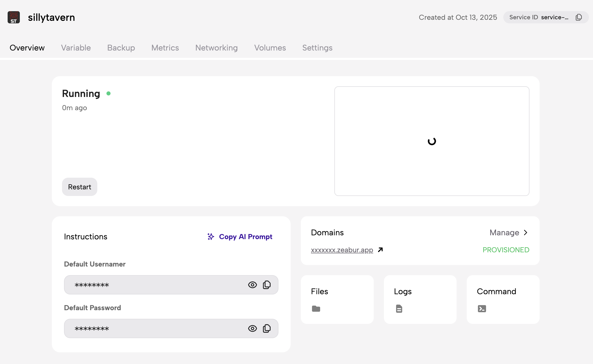The width and height of the screenshot is (593, 364).
Task: Click the Default Password masked field
Action: (152, 328)
